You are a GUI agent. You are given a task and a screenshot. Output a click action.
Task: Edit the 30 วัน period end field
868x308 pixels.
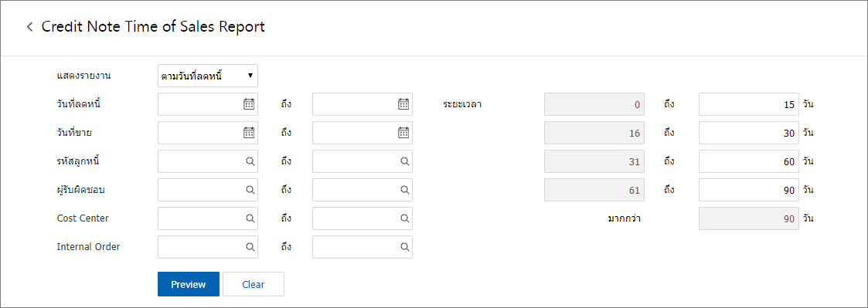point(748,133)
